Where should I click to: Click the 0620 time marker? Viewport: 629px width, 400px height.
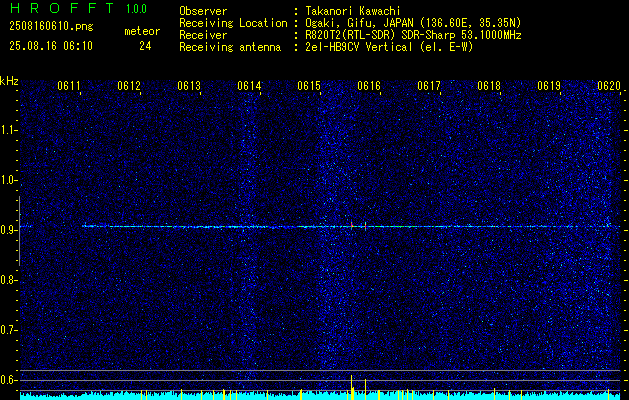pyautogui.click(x=609, y=86)
